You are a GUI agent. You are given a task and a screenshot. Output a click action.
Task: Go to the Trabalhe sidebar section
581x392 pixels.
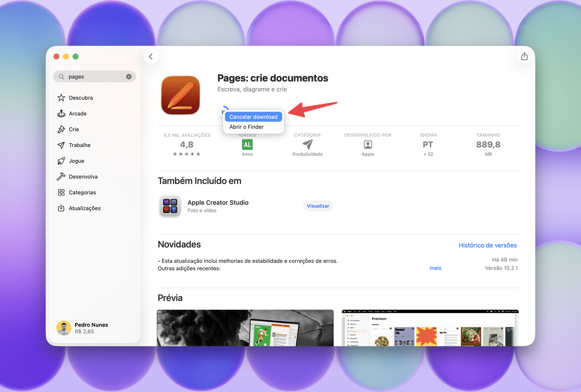coord(80,145)
